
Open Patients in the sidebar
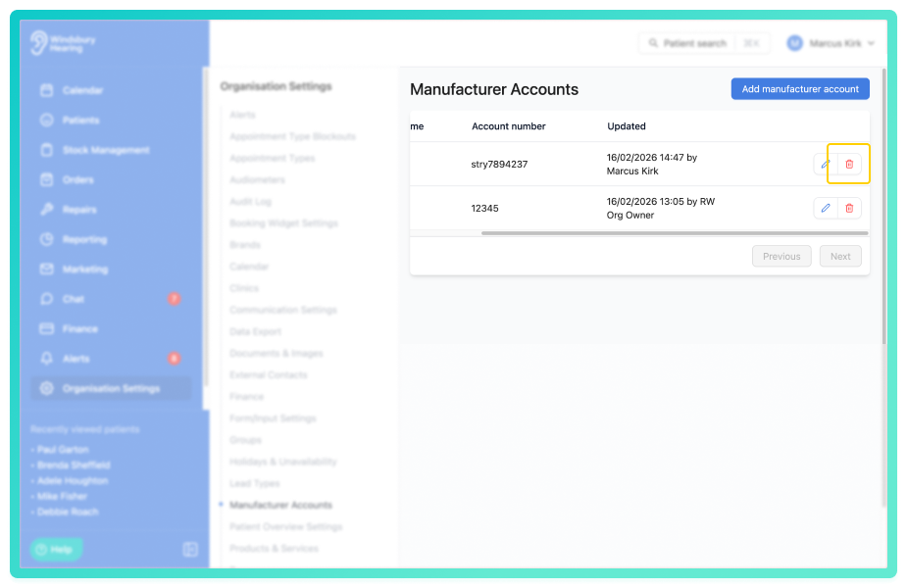(111, 121)
